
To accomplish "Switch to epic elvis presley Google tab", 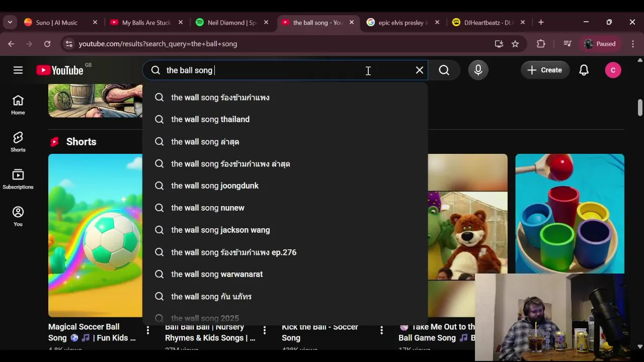I will coord(403,23).
